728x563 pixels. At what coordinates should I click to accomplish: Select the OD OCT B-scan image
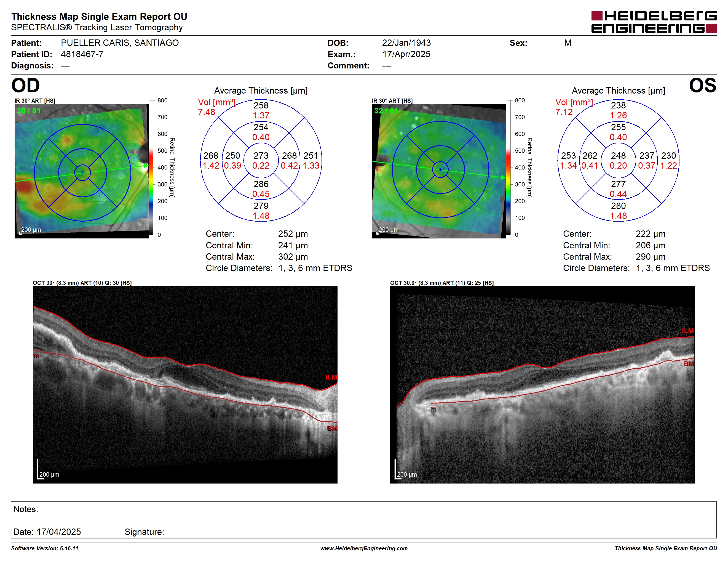(185, 384)
